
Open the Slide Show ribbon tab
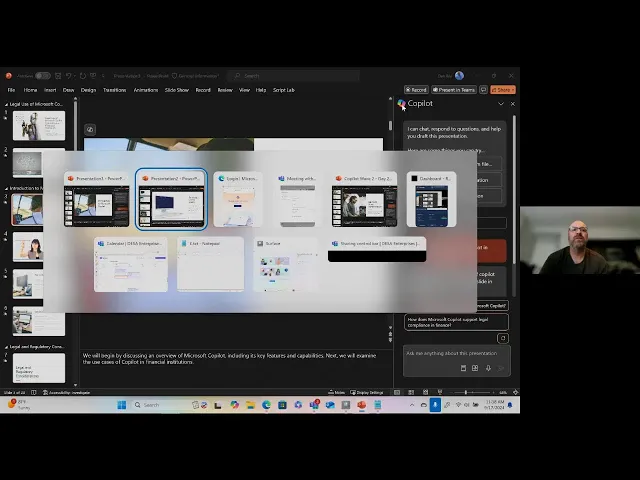point(177,90)
